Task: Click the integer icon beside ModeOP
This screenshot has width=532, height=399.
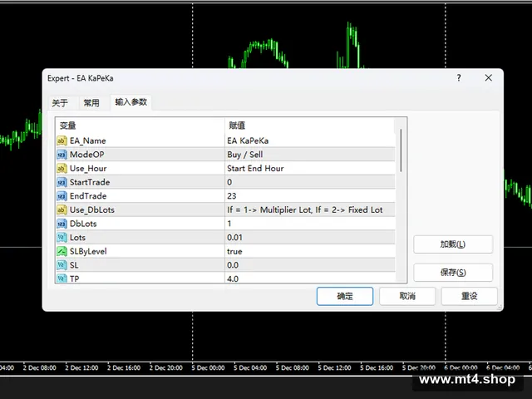Action: point(62,155)
